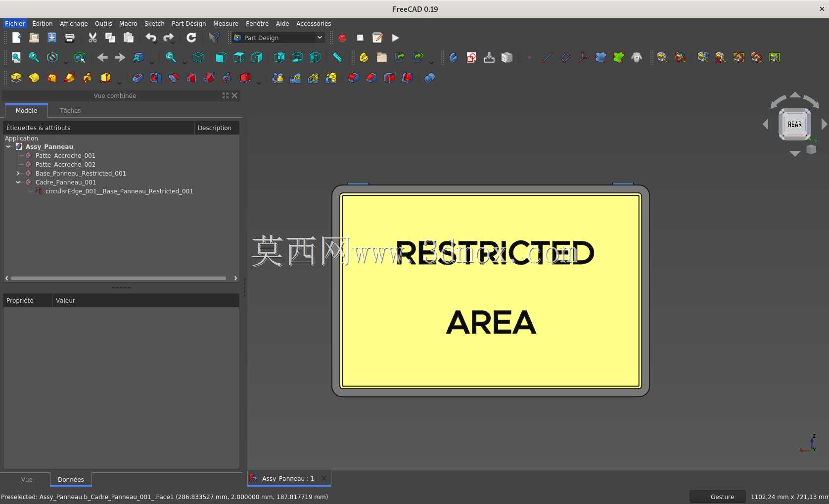Open the Part Design workbench dropdown
This screenshot has width=829, height=504.
[278, 38]
